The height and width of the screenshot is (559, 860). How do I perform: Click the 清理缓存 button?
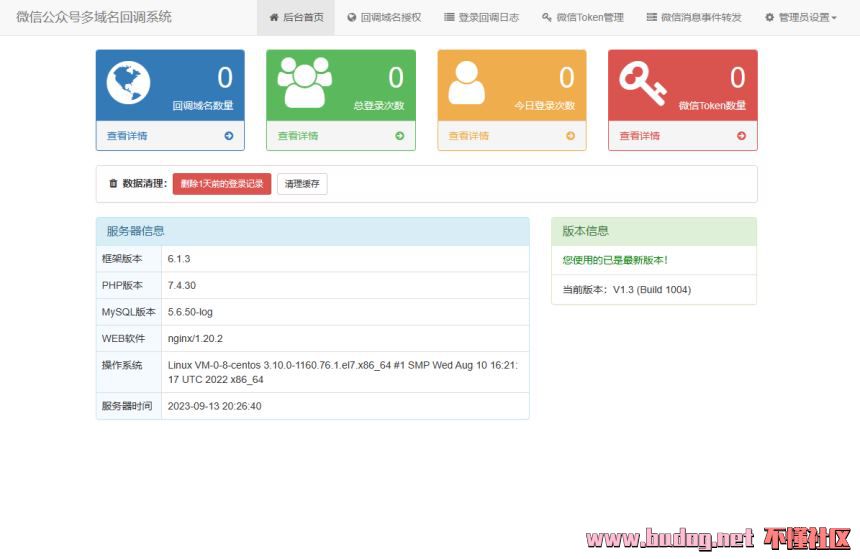pos(302,184)
